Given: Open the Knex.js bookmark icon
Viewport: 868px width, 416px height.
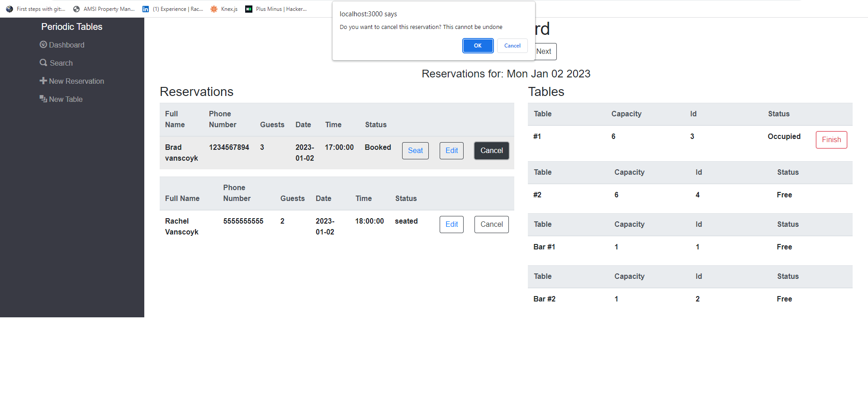Looking at the screenshot, I should point(213,9).
